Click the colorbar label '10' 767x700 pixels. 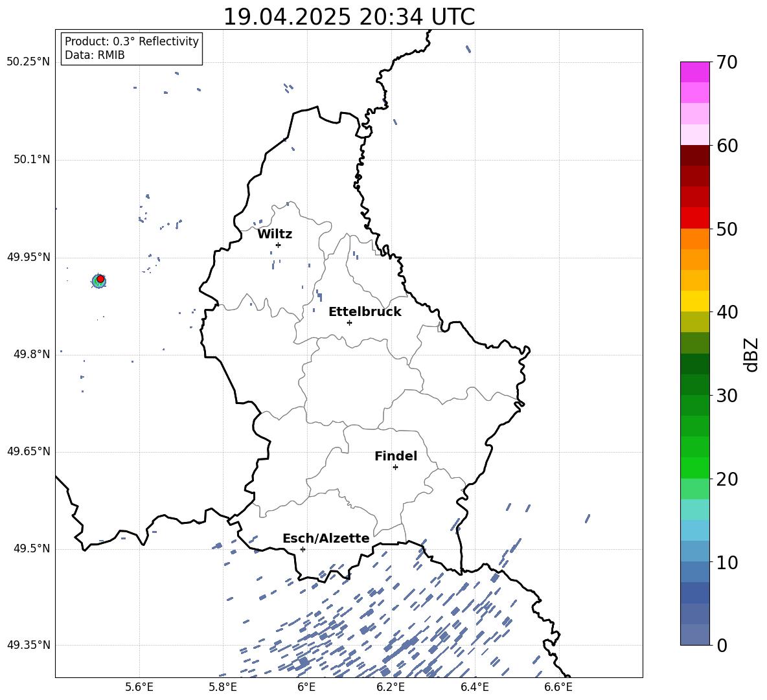pyautogui.click(x=727, y=562)
